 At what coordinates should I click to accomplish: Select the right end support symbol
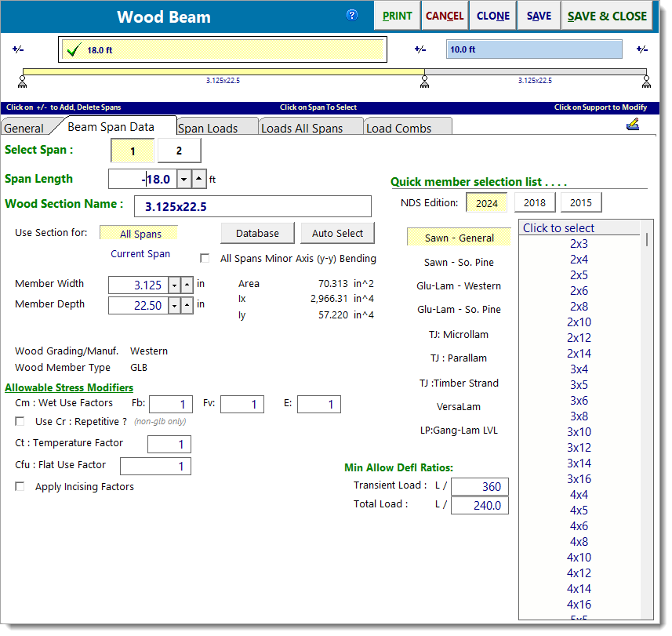point(646,82)
